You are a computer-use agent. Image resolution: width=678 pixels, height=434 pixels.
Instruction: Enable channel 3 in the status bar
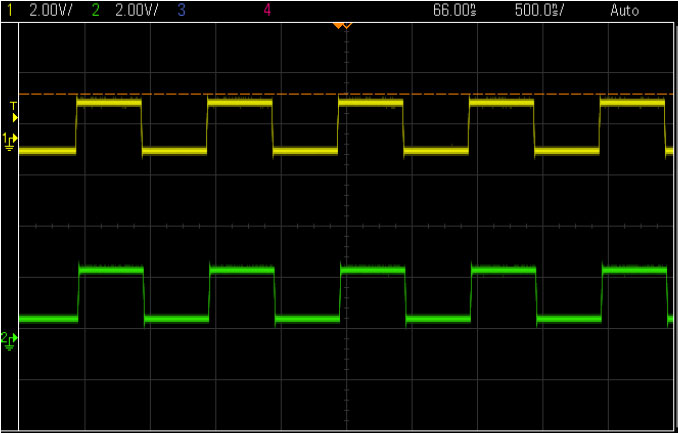point(181,9)
